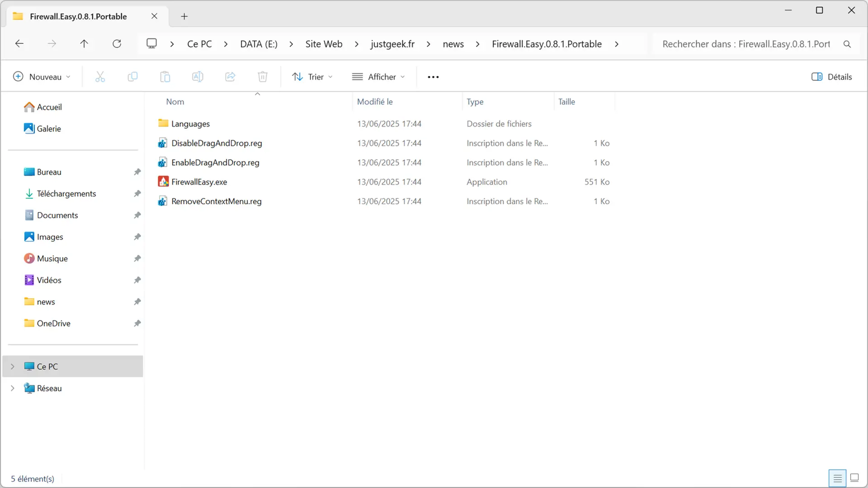The height and width of the screenshot is (488, 868).
Task: Open the news folder in sidebar
Action: 46,302
